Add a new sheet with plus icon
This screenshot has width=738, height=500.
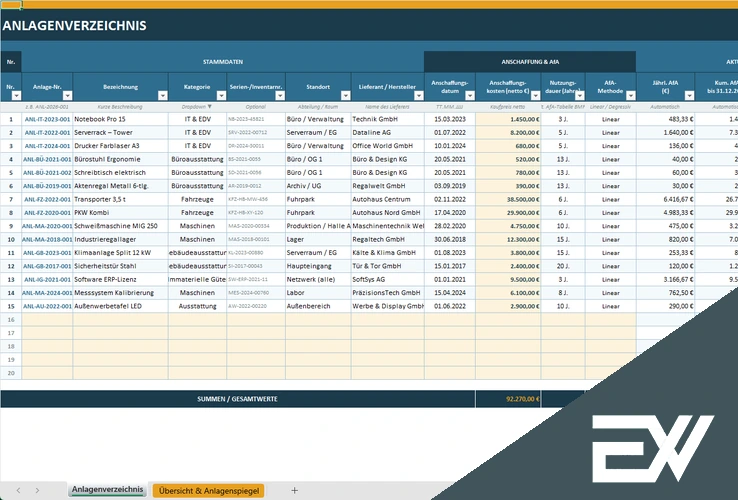point(294,491)
